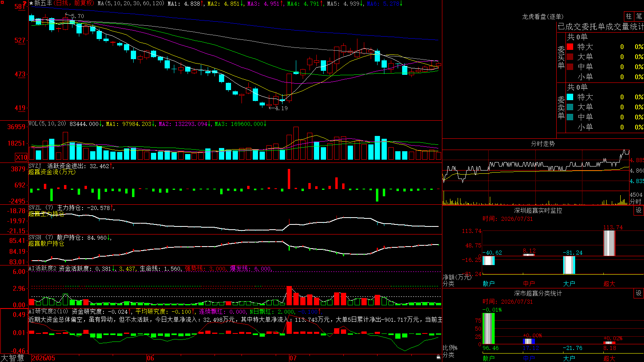This screenshot has height=362, width=644.
Task: Click the 分时 label beside the intraday volume
Action: [x=636, y=202]
